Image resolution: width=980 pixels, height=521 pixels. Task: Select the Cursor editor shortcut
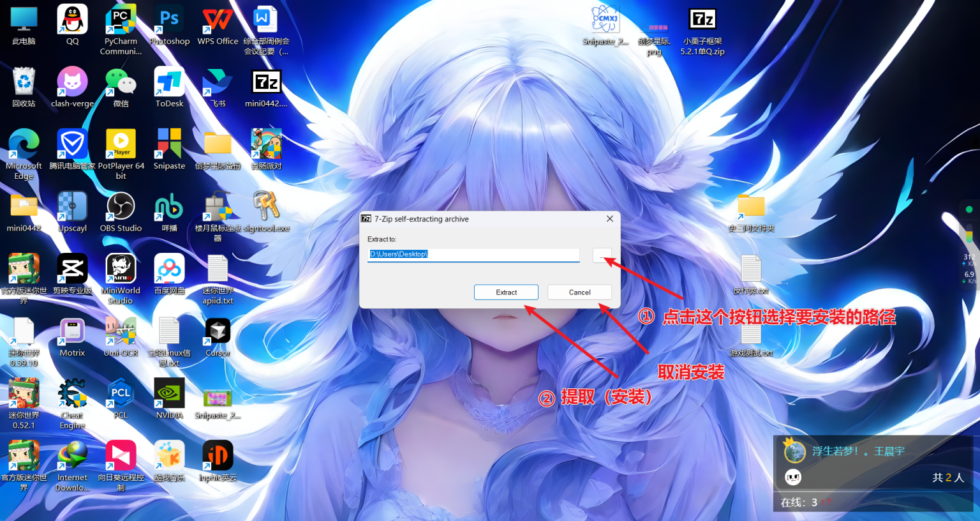(x=218, y=337)
